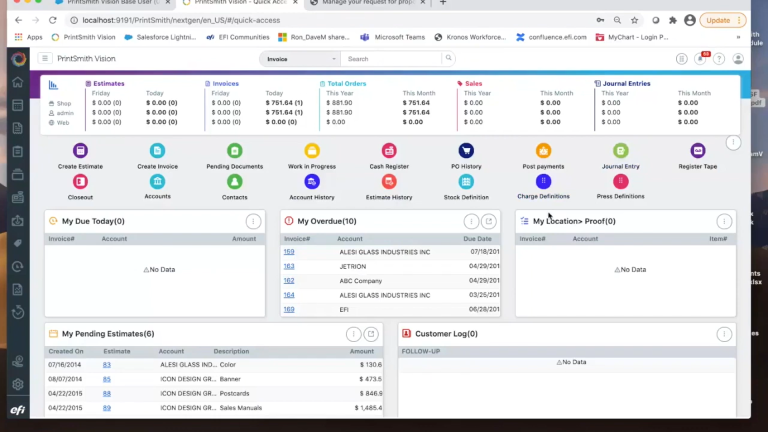
Task: Open pending estimate 85 link
Action: tap(107, 379)
